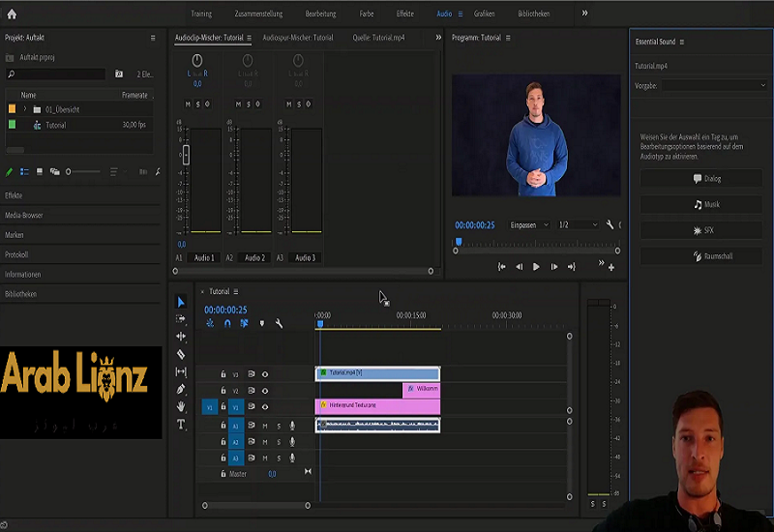This screenshot has height=532, width=774.
Task: Select the Slip tool
Action: 181,371
